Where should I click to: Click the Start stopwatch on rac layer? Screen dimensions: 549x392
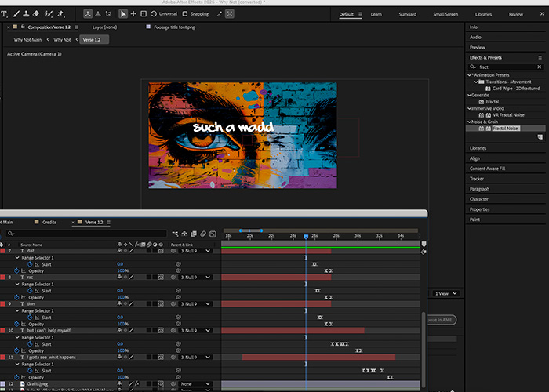(x=30, y=291)
